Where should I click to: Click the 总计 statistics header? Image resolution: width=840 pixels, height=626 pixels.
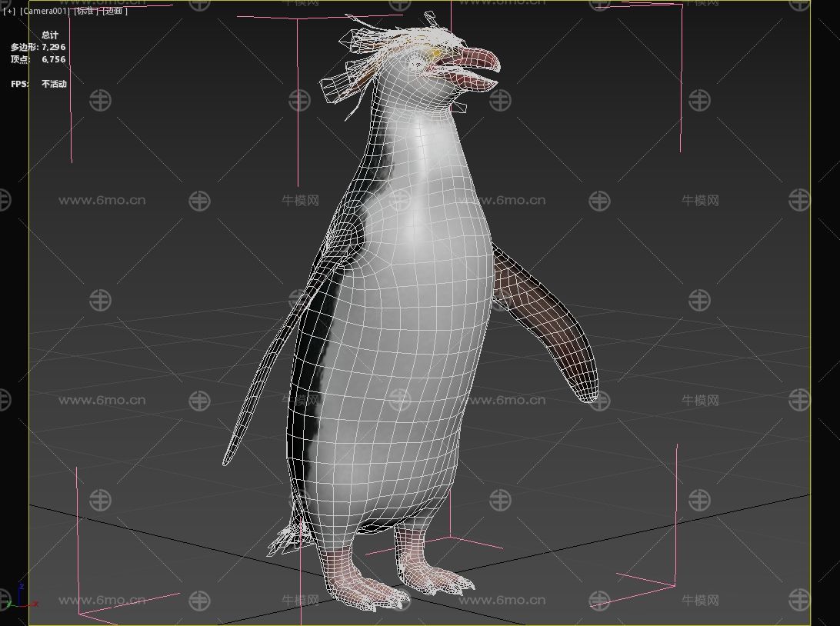[50, 35]
